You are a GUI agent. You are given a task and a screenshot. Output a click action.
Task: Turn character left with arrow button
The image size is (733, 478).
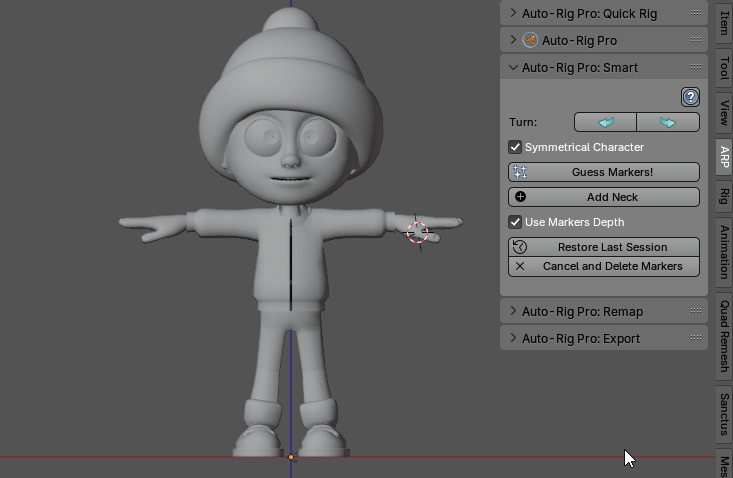pyautogui.click(x=605, y=122)
